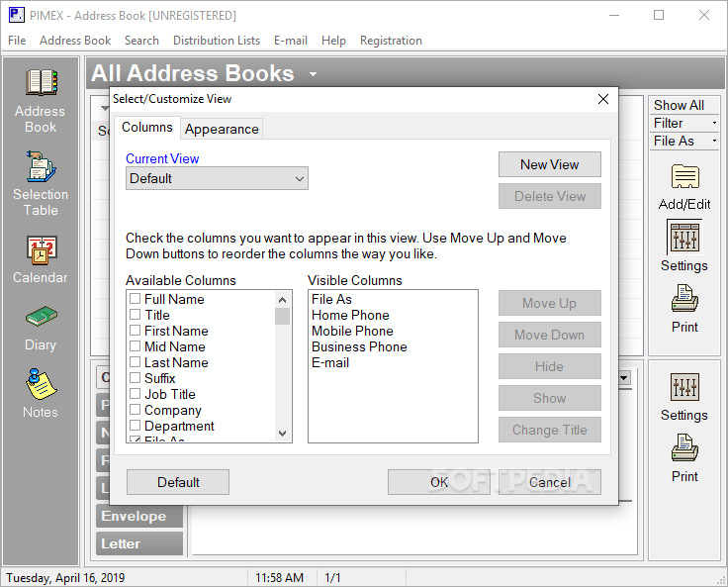
Task: Open the Search menu
Action: (x=141, y=41)
